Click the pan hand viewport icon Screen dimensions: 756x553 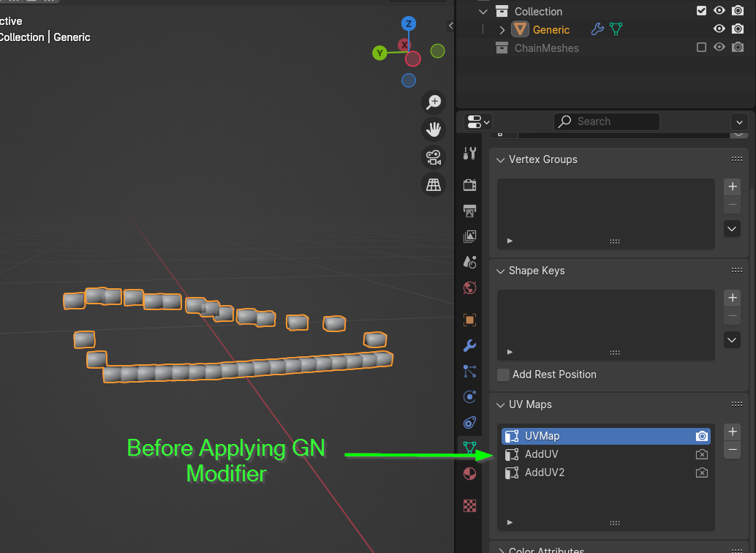point(434,129)
